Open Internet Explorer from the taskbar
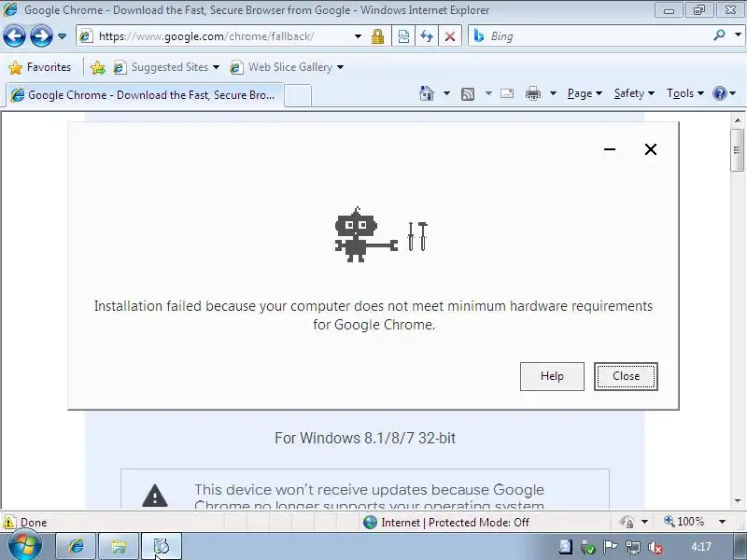The width and height of the screenshot is (747, 560). click(76, 547)
